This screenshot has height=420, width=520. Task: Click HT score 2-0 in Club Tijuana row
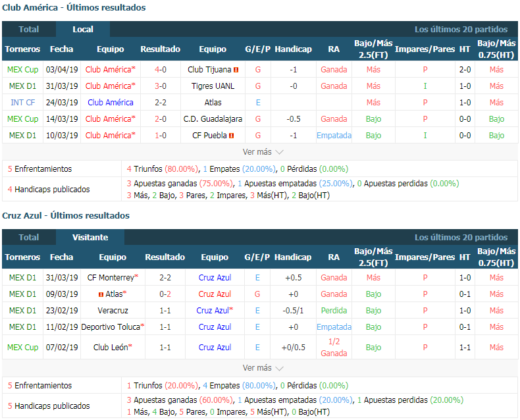[x=465, y=70]
